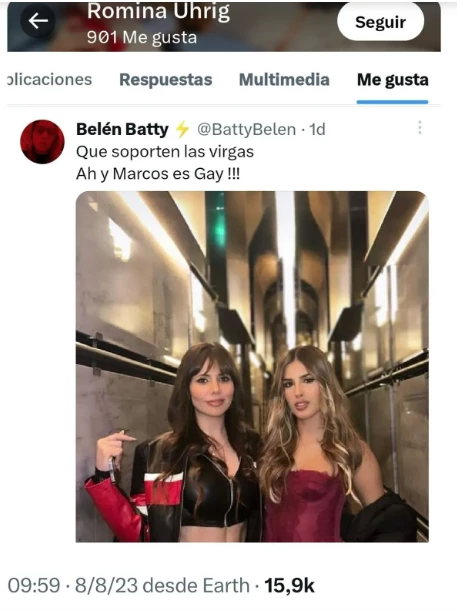Select the Me gusta tab
Image resolution: width=457 pixels, height=611 pixels.
click(x=393, y=80)
